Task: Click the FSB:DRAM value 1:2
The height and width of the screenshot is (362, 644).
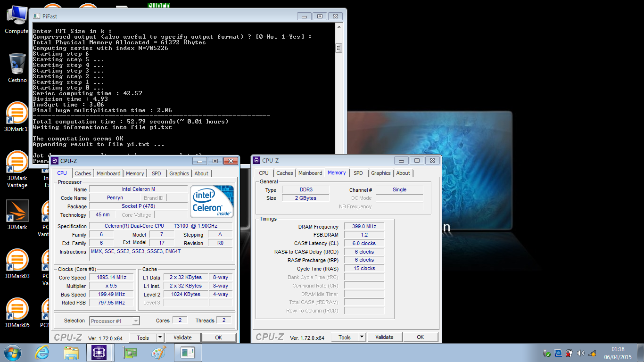Action: coord(364,235)
